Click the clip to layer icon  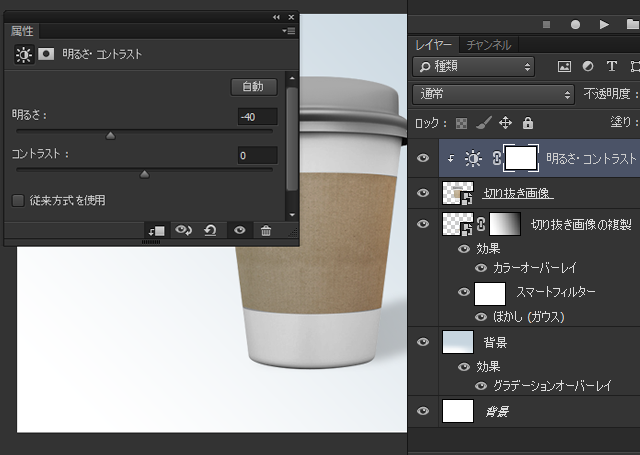(157, 231)
